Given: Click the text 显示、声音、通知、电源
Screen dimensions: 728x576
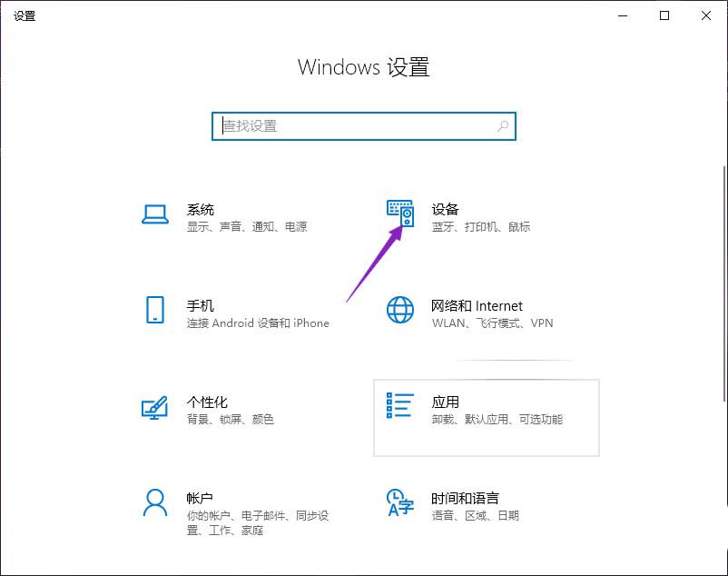Looking at the screenshot, I should 247,227.
